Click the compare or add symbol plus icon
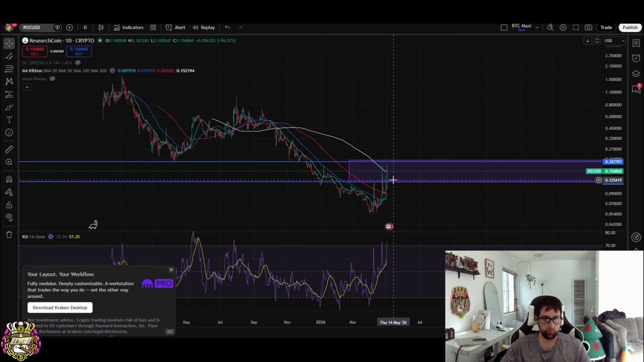Viewport: 644px width, 362px height. coord(69,27)
